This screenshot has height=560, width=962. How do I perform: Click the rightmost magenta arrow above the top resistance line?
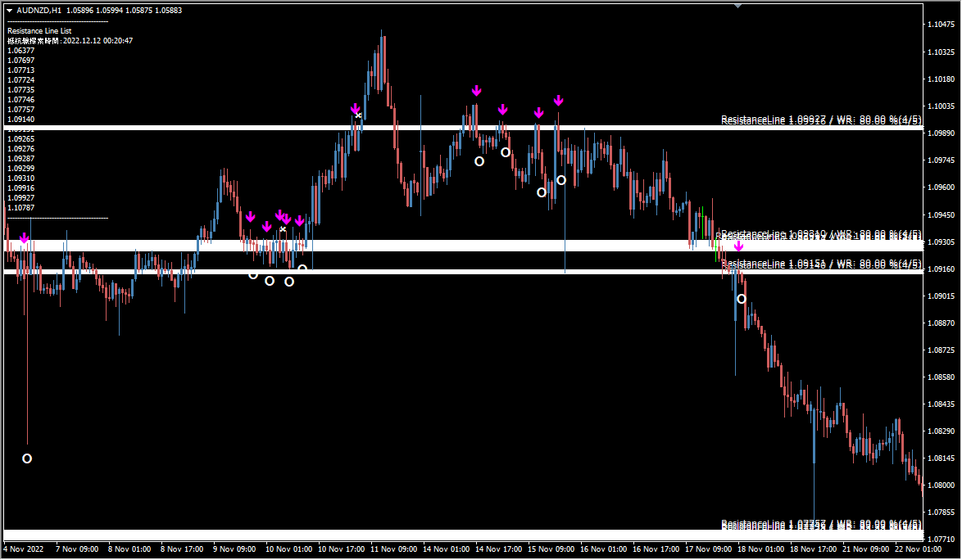[558, 101]
